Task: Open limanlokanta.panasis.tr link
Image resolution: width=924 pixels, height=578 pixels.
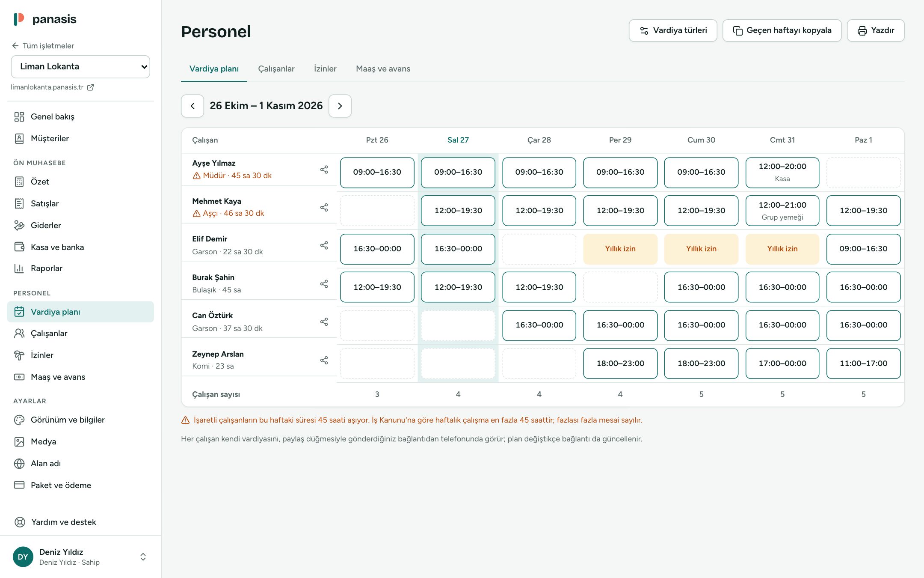Action: (52, 87)
